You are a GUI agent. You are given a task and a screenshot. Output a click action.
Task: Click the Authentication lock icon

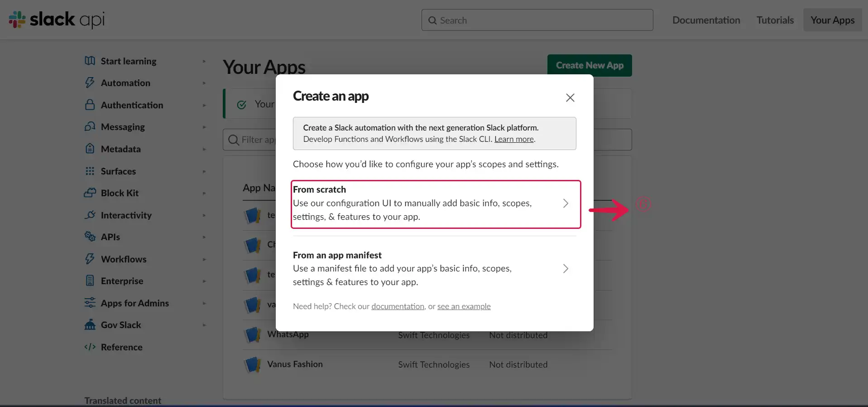pos(90,105)
